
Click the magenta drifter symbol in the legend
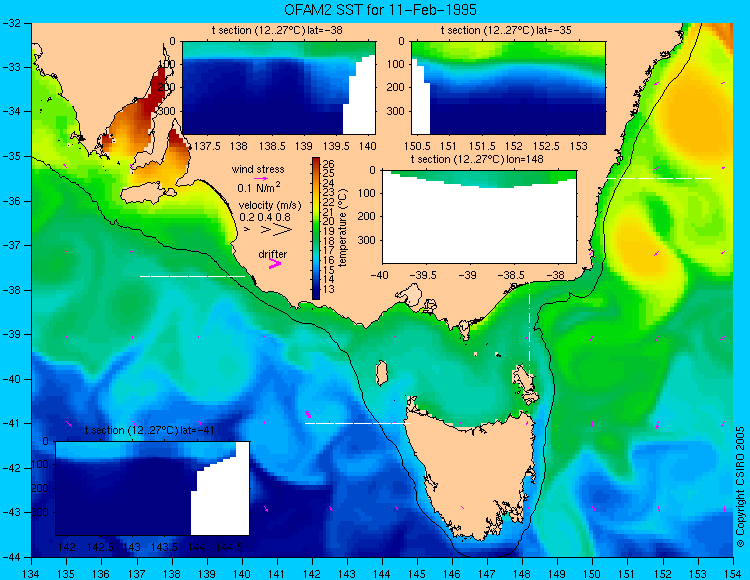pyautogui.click(x=275, y=263)
